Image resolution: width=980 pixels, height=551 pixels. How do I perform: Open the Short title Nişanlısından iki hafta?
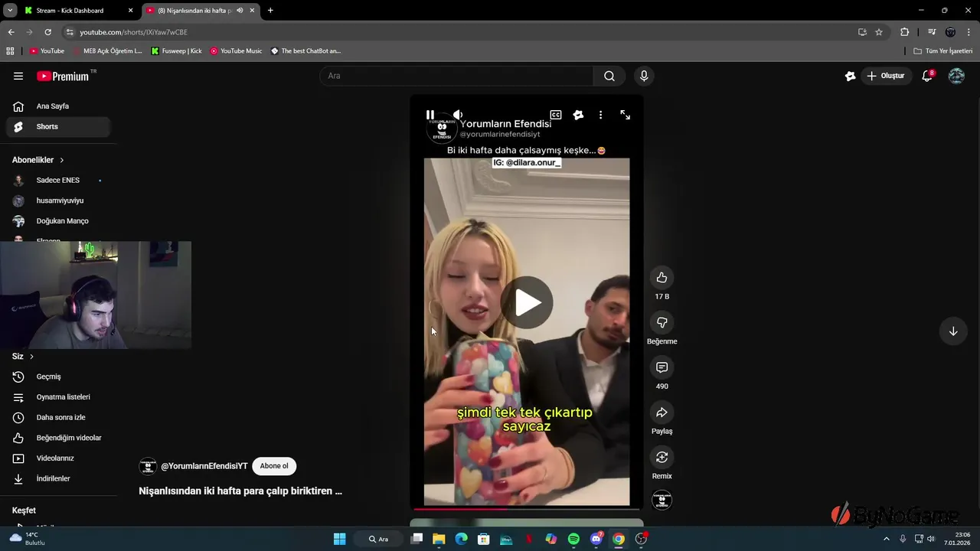coord(240,491)
